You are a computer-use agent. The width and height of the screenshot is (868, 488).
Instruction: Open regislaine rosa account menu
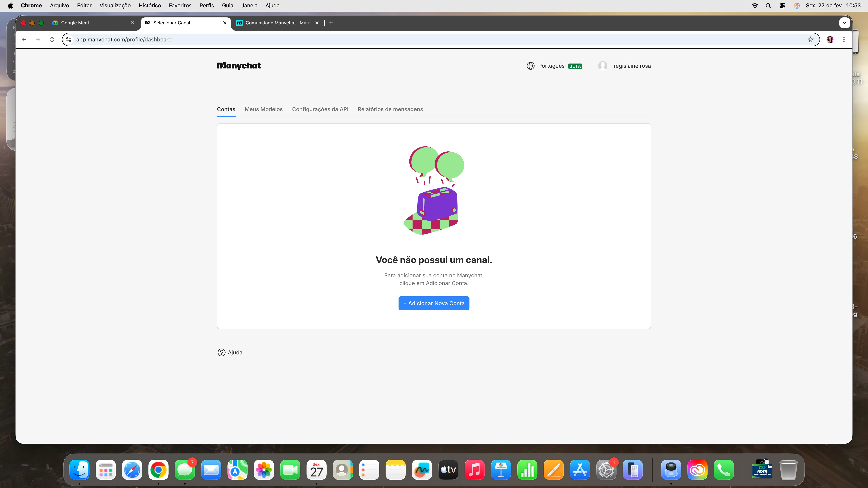(632, 66)
